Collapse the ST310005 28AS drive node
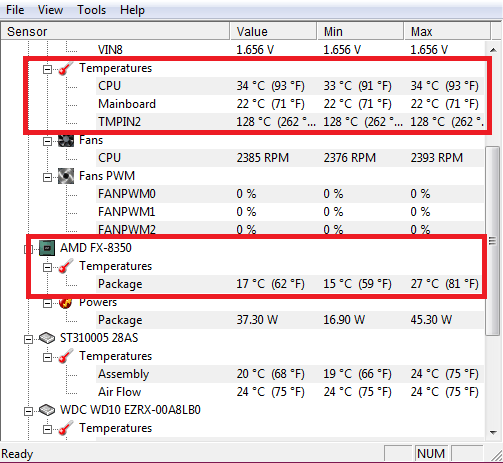503x463 pixels. (x=29, y=339)
